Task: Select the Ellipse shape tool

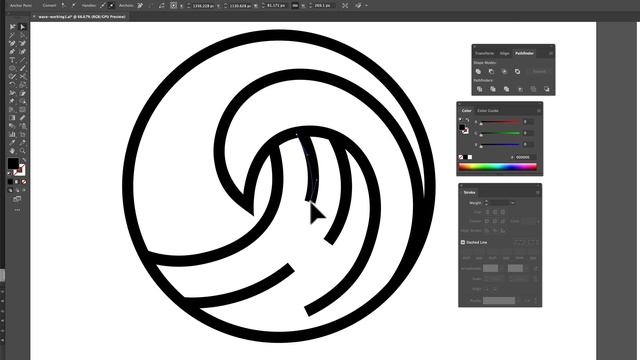Action: point(12,68)
